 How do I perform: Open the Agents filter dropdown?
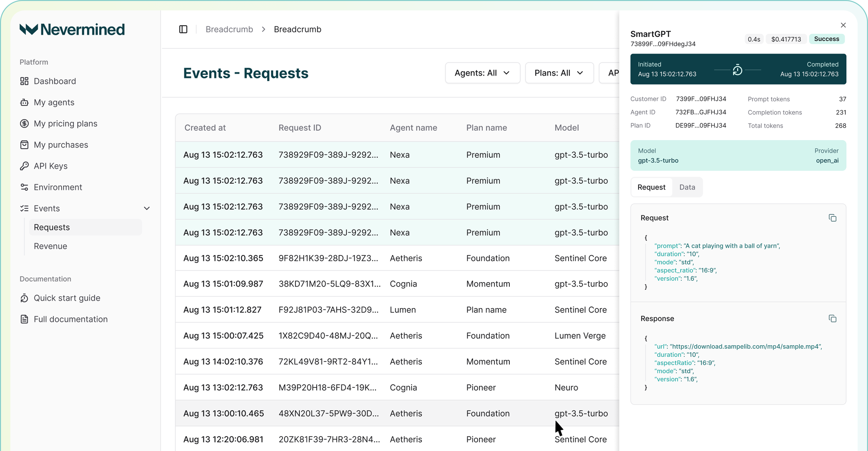(x=483, y=72)
